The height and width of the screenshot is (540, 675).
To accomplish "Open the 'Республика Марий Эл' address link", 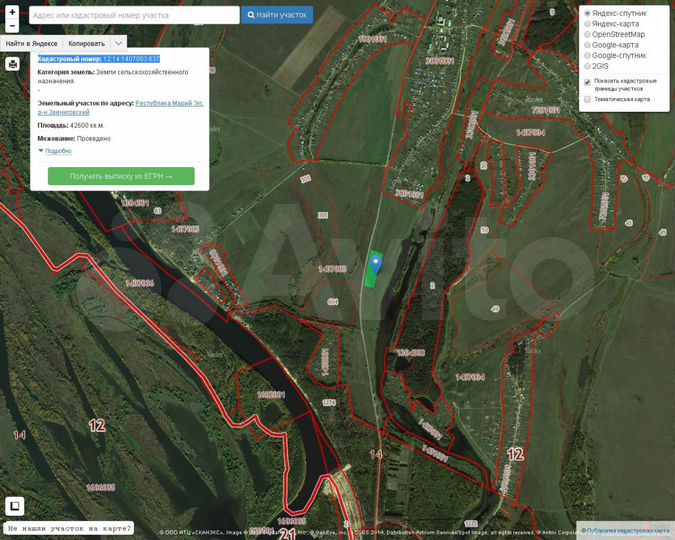I will pos(170,102).
